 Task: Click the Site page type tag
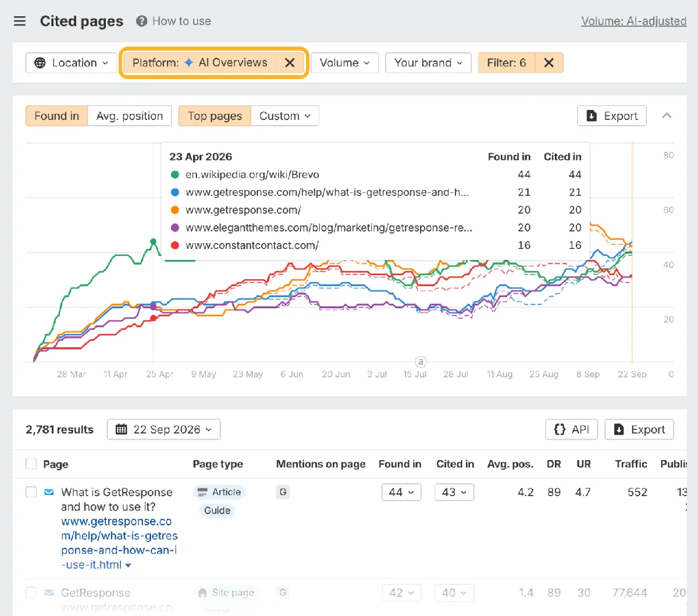226,593
